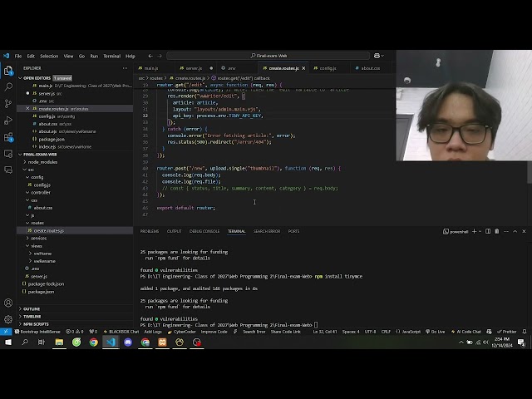Add a new terminal with plus icon
Screen dimensions: 532x399
475,231
